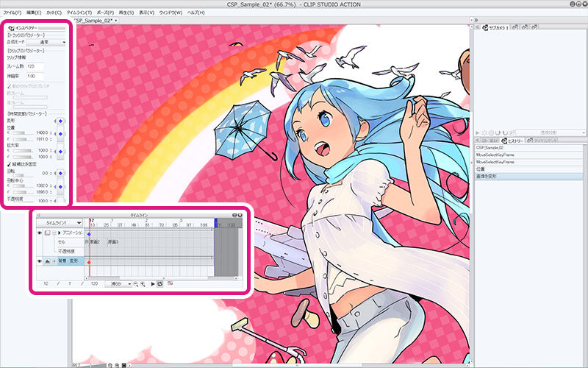Switch to the ヒストリー tab
588x368 pixels.
click(x=512, y=141)
